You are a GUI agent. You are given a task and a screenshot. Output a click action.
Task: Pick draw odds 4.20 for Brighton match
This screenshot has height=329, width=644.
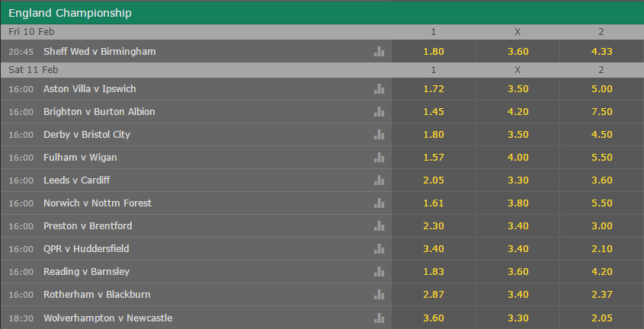(x=517, y=112)
